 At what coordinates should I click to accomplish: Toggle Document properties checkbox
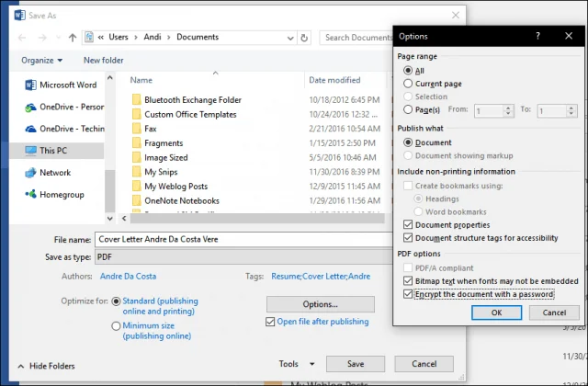[408, 224]
